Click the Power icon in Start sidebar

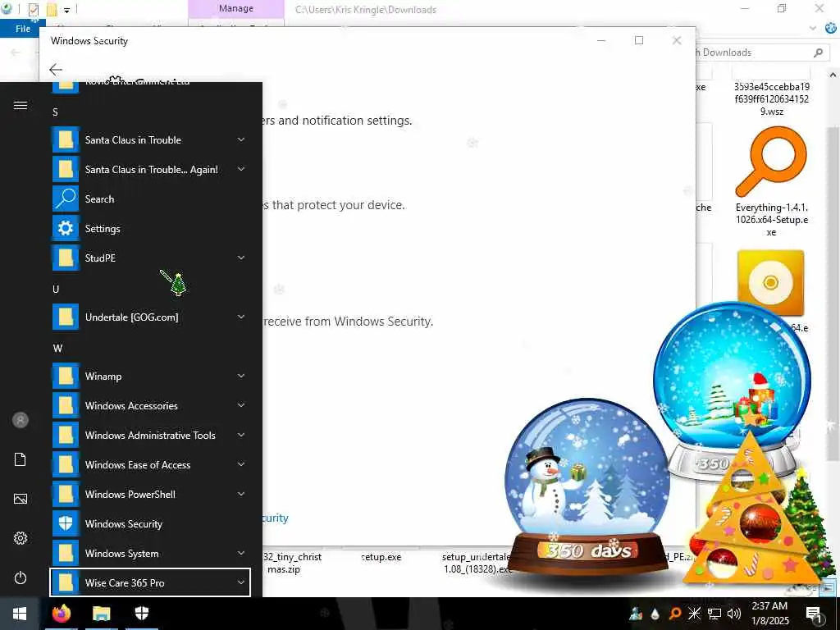[21, 577]
